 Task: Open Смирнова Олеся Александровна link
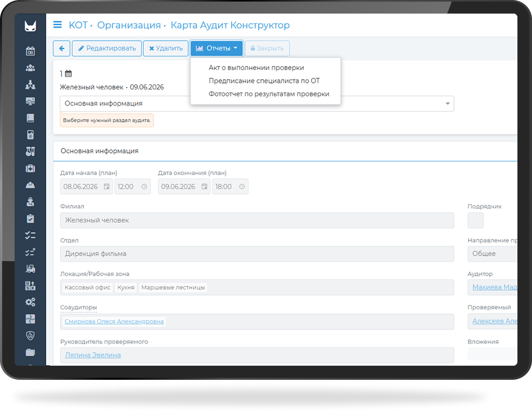click(x=114, y=321)
